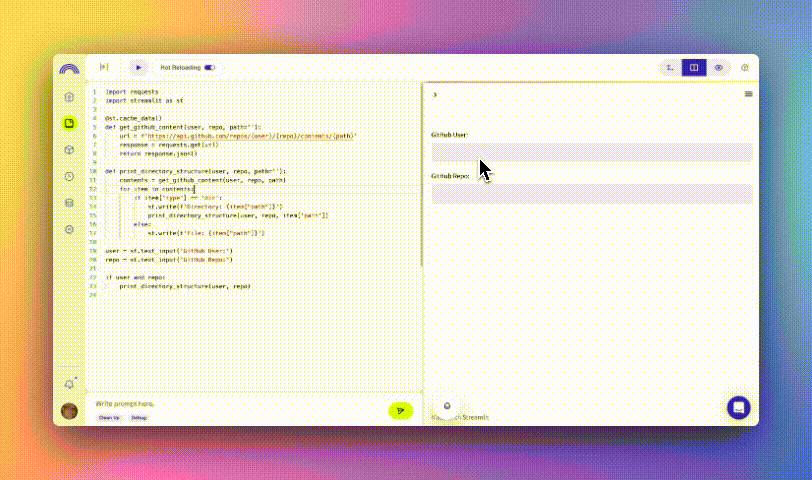Open the cube packages icon in sidebar
Screen dimensions: 812x480
pos(69,150)
